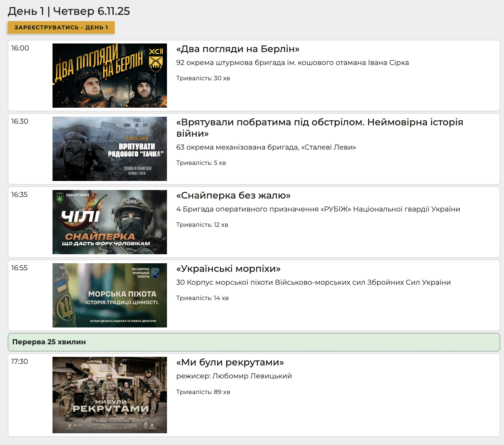Click the marine corps emblem on the poster
The height and width of the screenshot is (445, 504).
tap(156, 273)
